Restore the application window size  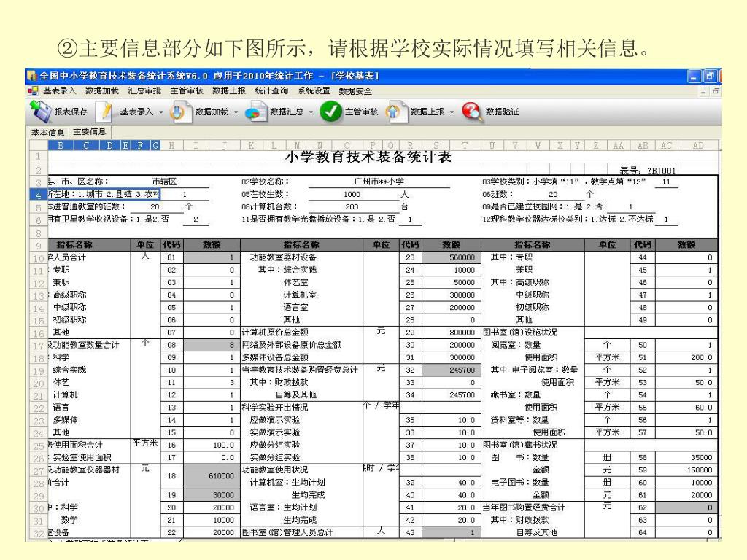point(710,76)
